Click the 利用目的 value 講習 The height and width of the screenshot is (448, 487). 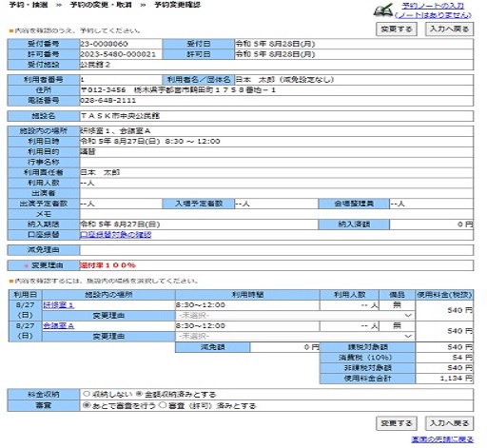coord(88,152)
